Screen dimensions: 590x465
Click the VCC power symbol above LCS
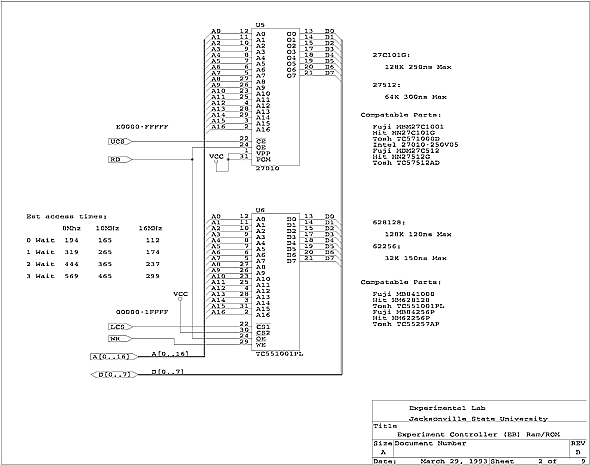tap(180, 296)
